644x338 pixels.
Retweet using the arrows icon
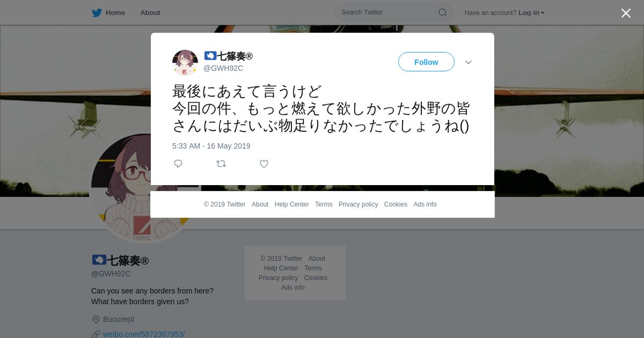pyautogui.click(x=221, y=164)
